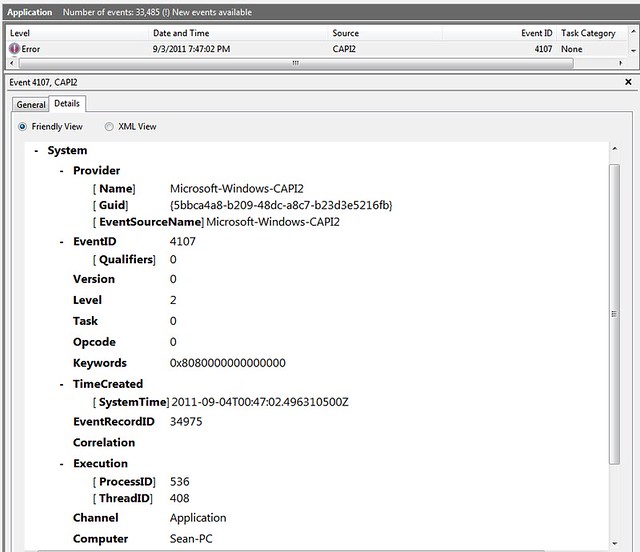This screenshot has height=552, width=640.
Task: Close the Event 4107 details pane
Action: (628, 82)
